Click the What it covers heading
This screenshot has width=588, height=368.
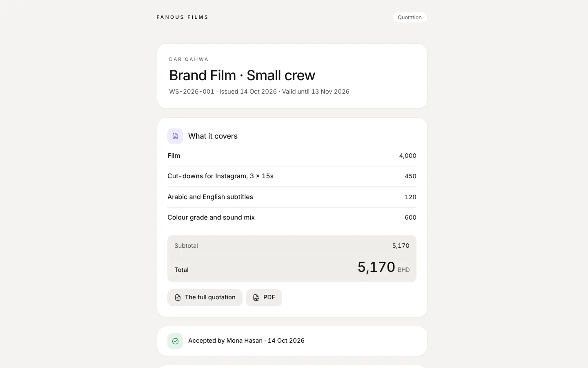213,136
